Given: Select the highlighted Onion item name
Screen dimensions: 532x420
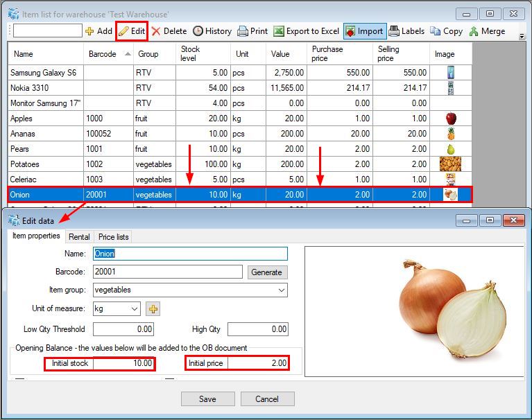Looking at the screenshot, I should click(x=19, y=195).
